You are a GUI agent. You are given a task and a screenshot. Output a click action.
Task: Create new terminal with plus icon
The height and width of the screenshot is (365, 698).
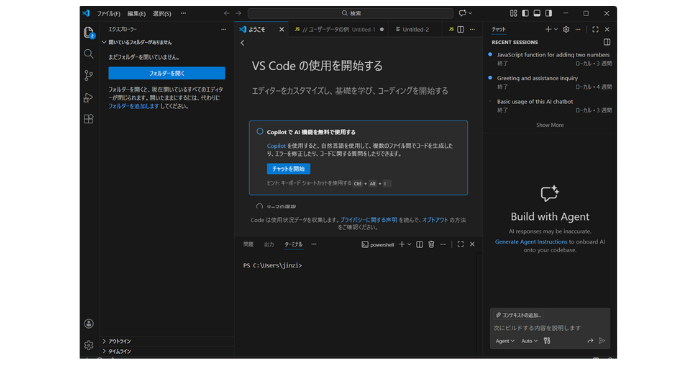tap(402, 244)
